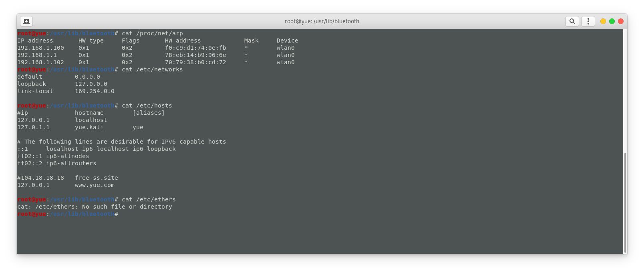Click the Device column header

point(287,41)
